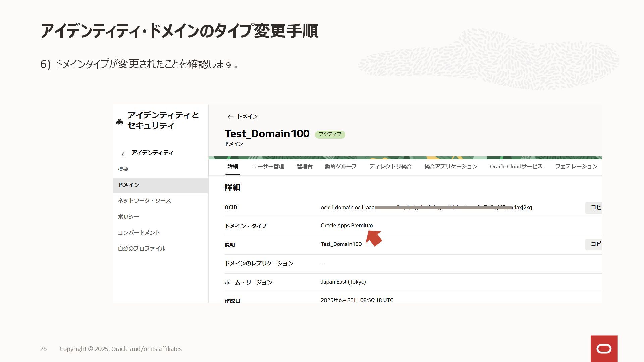Click the Oracle logo at bottom right
Screen dimensions: 644x362
pos(604,349)
